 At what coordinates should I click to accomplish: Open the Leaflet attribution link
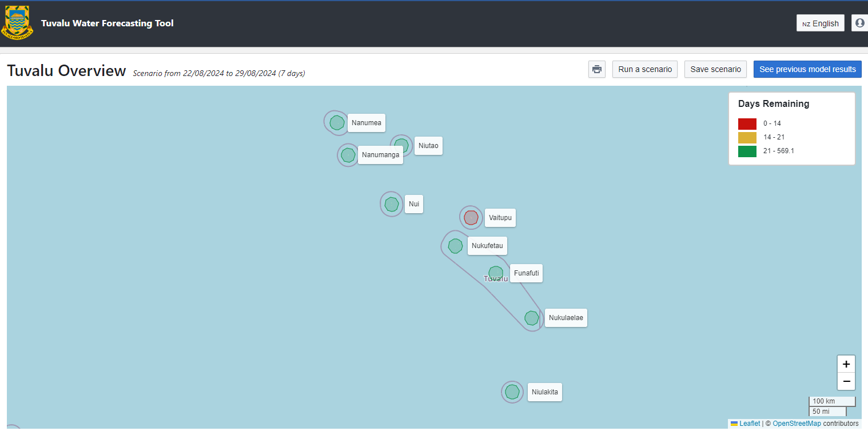749,424
